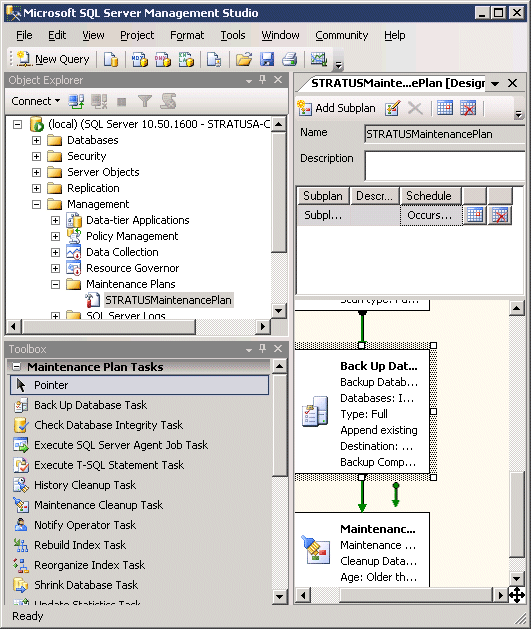
Task: Select STRATUSMaintenancePlan in the tree
Action: tap(168, 300)
